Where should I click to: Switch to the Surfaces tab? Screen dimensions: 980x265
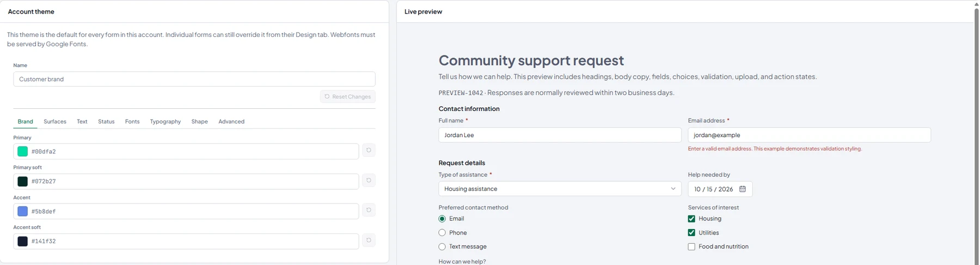point(55,121)
